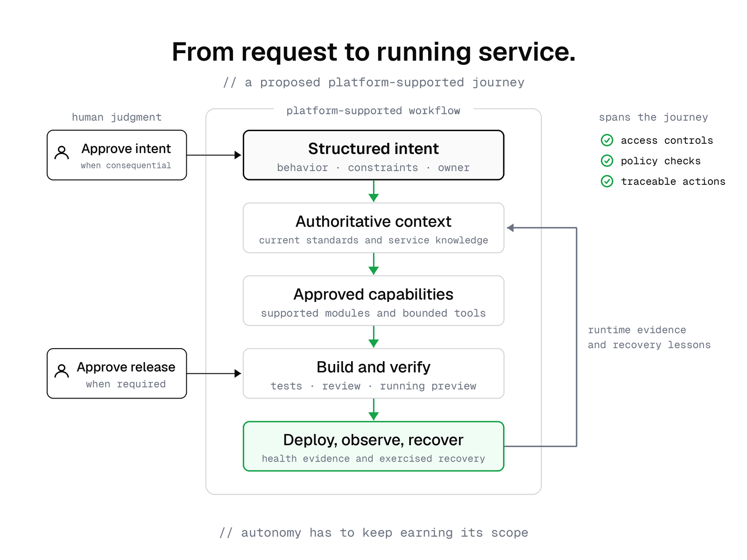Screen dimensions: 747x560
Task: Click the 'policy checks' text
Action: point(661,161)
